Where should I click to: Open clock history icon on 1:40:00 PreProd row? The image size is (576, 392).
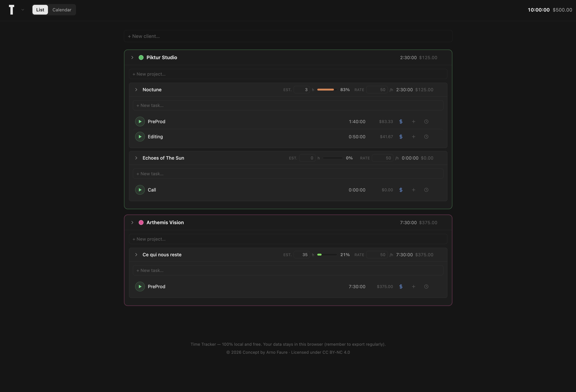426,122
